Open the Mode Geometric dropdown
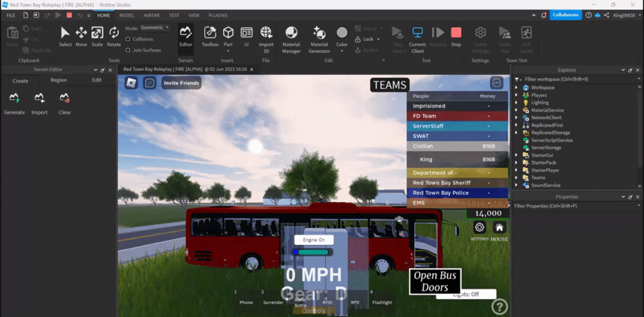This screenshot has height=317, width=644. tap(155, 28)
